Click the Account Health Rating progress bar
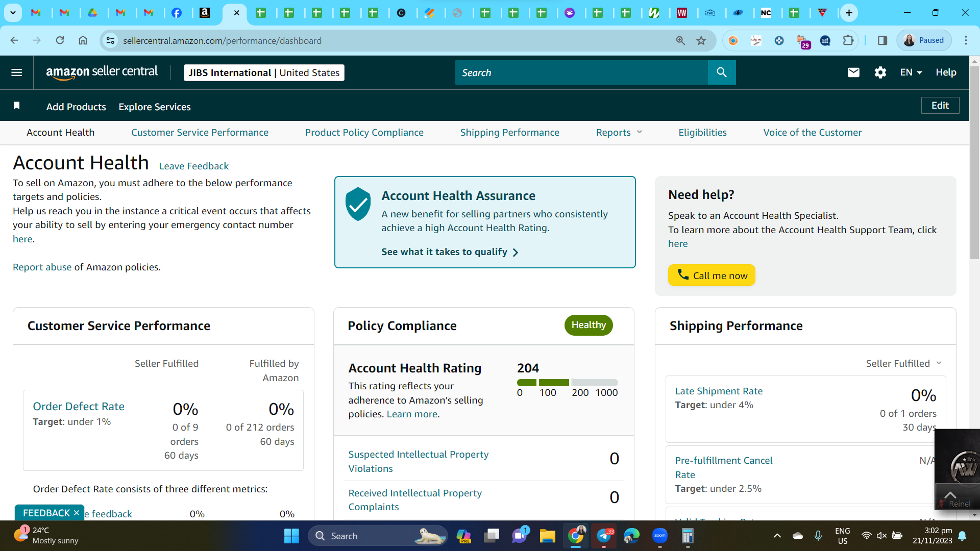 click(x=568, y=383)
